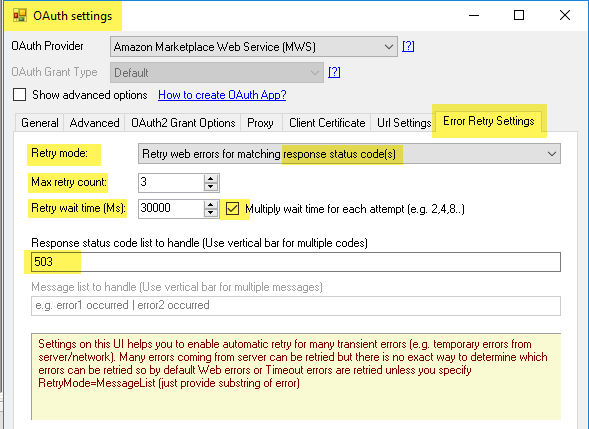The height and width of the screenshot is (429, 589).
Task: Uncheck Multiply wait time for each attempt
Action: coord(232,208)
